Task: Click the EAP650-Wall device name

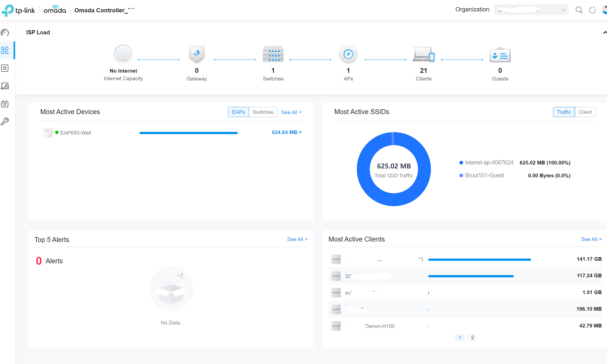Action: (75, 133)
